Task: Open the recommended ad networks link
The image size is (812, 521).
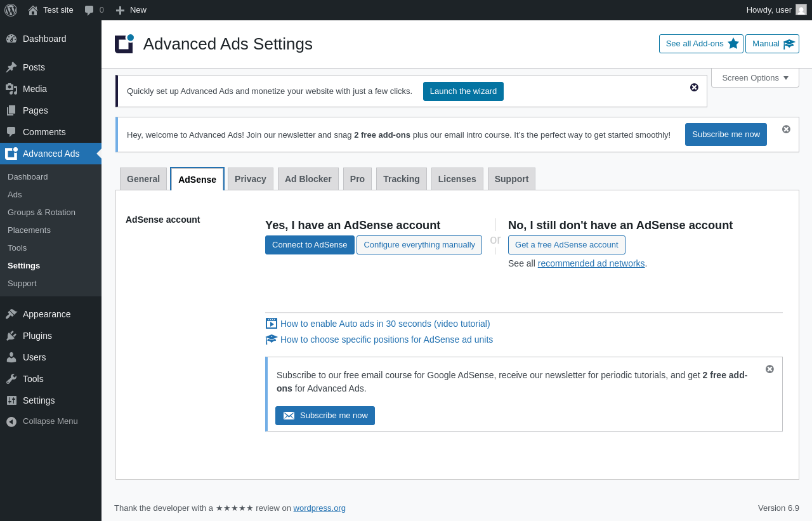Action: tap(591, 263)
